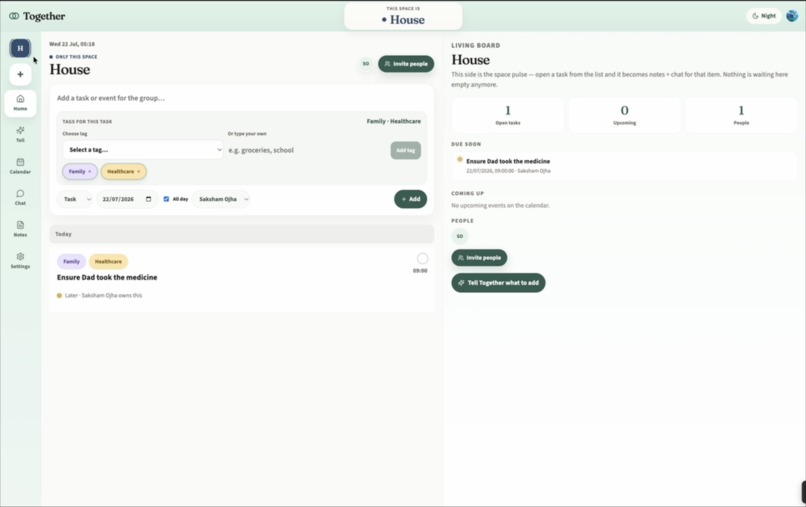
Task: Open Settings from the sidebar
Action: (x=20, y=261)
